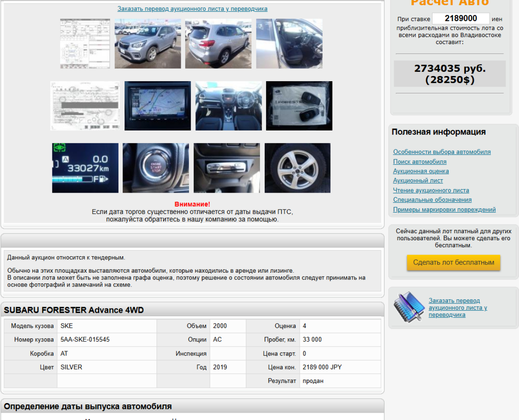The width and height of the screenshot is (519, 420).
Task: Open the 'Специальные обозначения' link
Action: (432, 200)
